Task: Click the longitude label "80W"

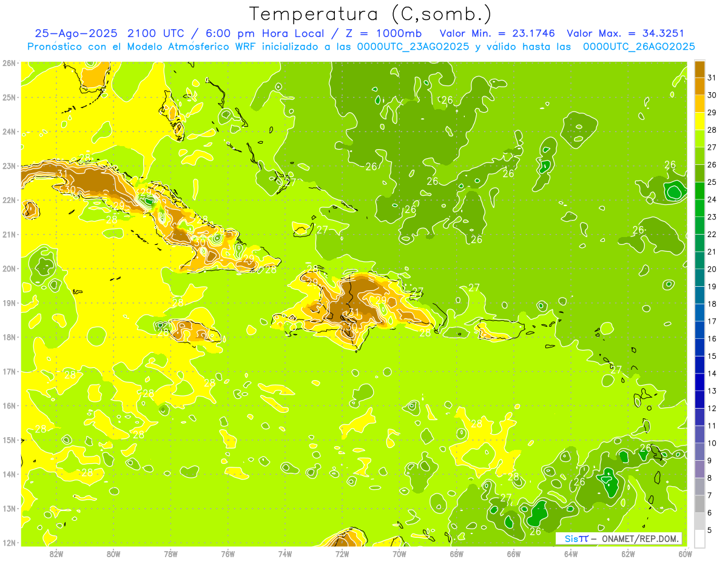Action: click(x=113, y=554)
